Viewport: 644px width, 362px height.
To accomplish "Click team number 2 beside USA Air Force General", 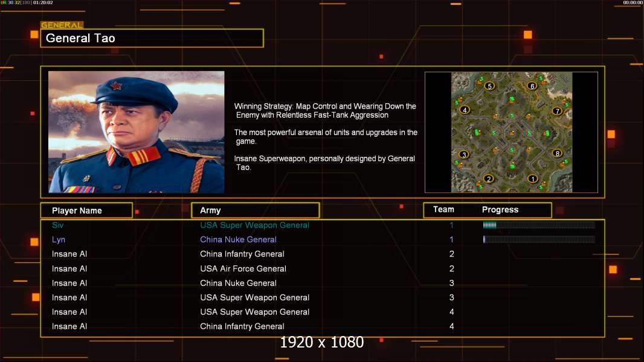I will click(452, 268).
